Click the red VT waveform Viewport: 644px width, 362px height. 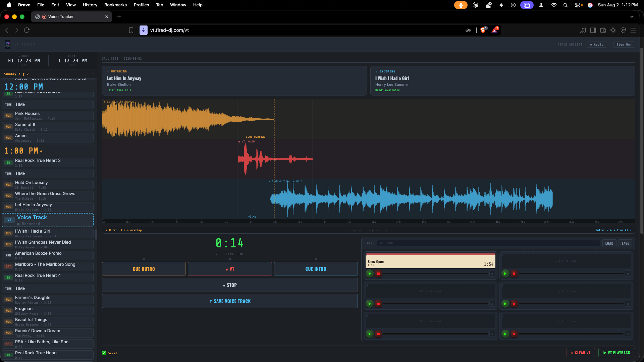pyautogui.click(x=275, y=159)
